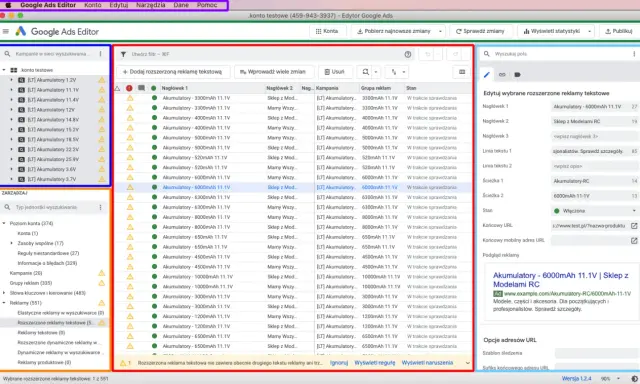Click Wyświetl naruszenia link
The image size is (640, 384).
[427, 363]
